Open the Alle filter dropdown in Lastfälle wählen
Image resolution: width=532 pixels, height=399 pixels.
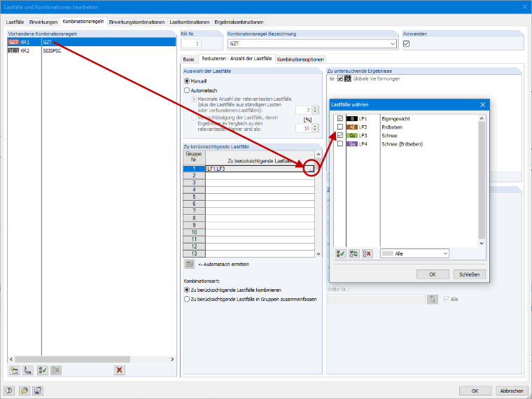point(445,253)
